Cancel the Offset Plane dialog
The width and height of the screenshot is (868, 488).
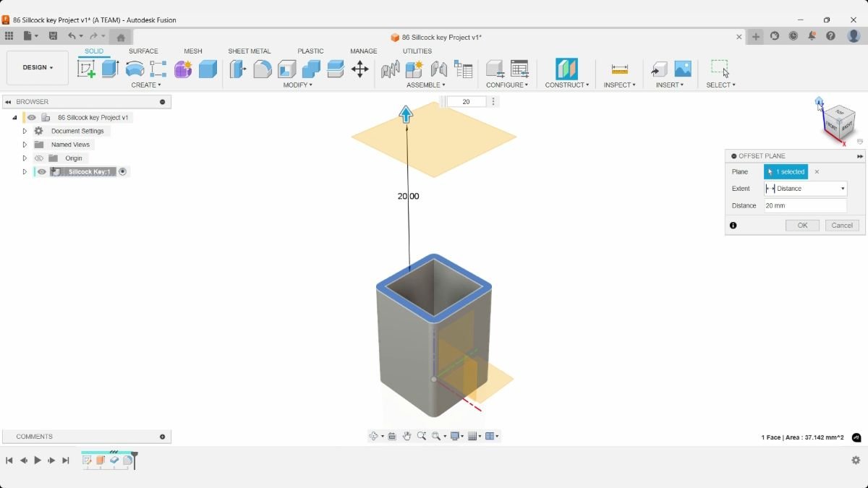pyautogui.click(x=842, y=226)
